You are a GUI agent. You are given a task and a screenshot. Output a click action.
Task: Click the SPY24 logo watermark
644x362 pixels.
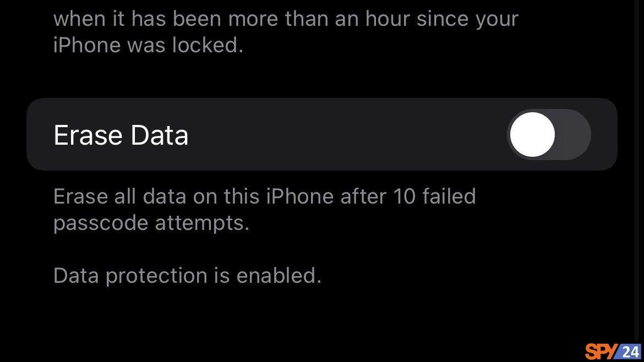(x=613, y=352)
